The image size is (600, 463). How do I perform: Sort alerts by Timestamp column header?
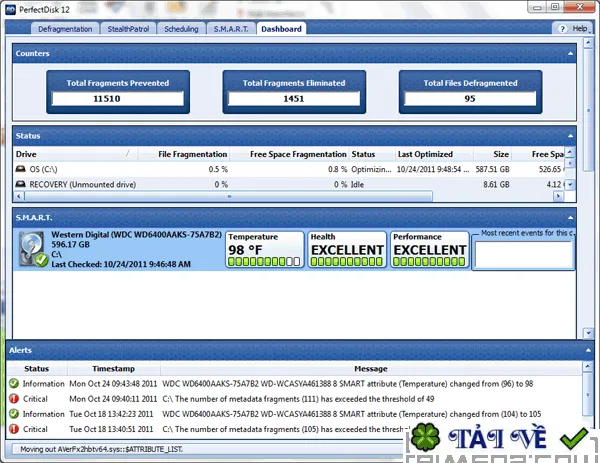click(x=114, y=369)
